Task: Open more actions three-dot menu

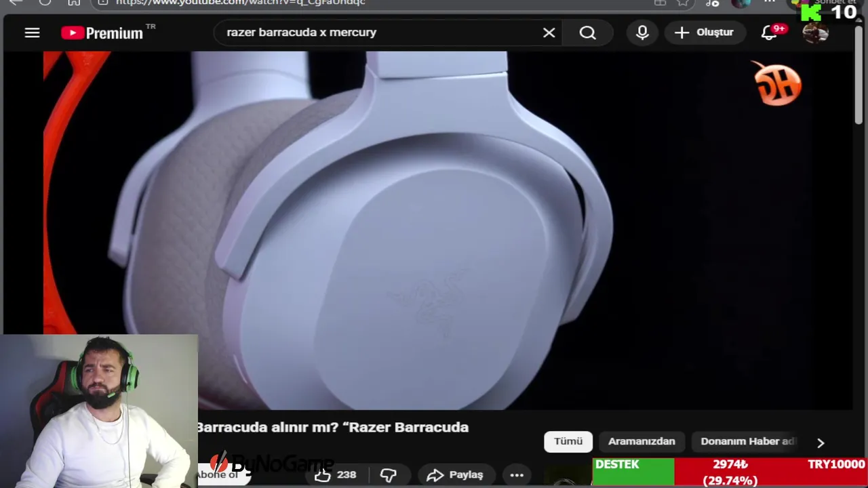Action: point(517,474)
